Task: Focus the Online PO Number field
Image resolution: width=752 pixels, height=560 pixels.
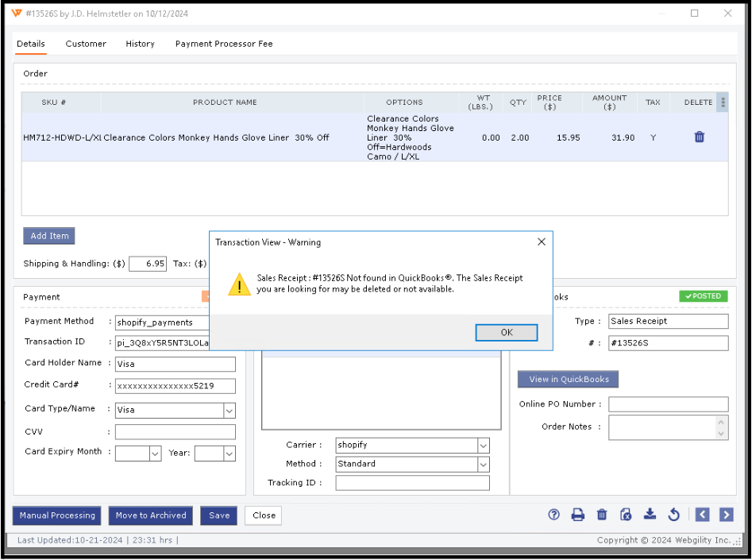Action: (669, 404)
